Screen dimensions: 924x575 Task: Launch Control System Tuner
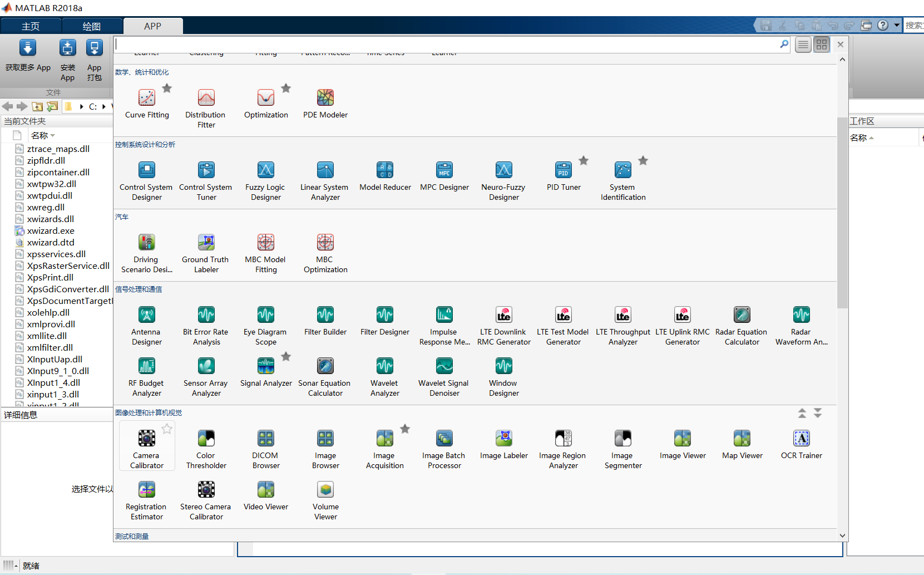tap(206, 181)
